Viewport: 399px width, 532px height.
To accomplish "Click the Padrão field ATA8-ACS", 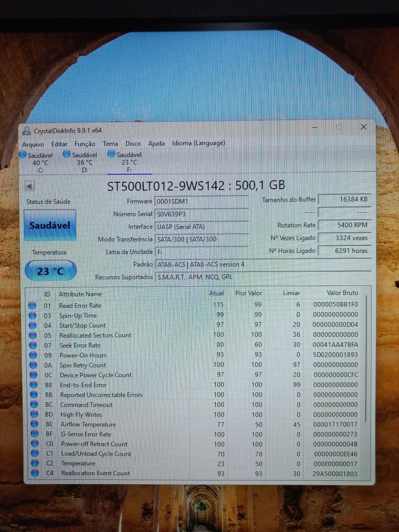I will pyautogui.click(x=263, y=264).
